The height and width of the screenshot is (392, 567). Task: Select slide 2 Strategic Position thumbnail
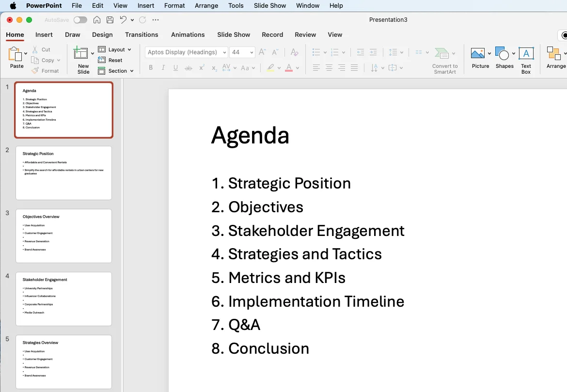[63, 173]
